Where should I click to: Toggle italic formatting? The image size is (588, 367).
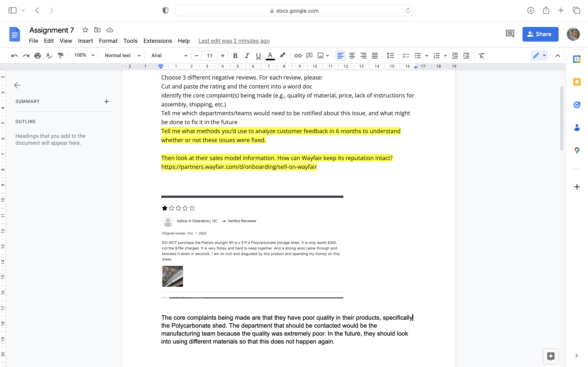[x=247, y=56]
